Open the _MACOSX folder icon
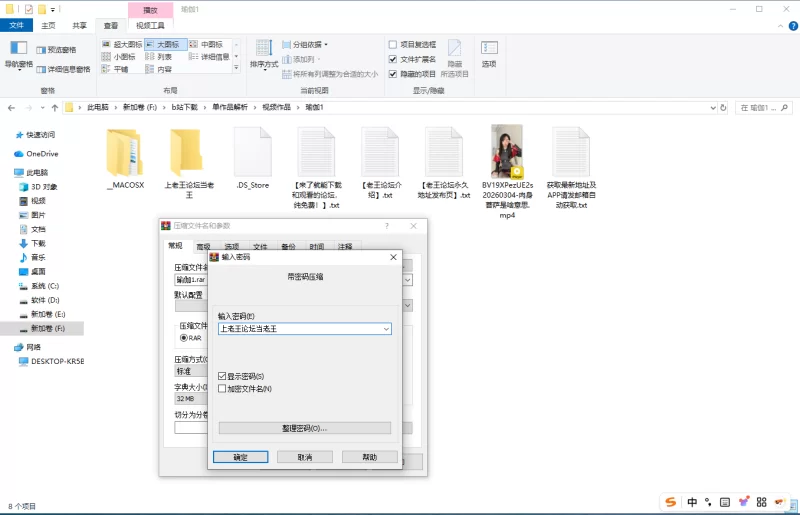 point(124,153)
